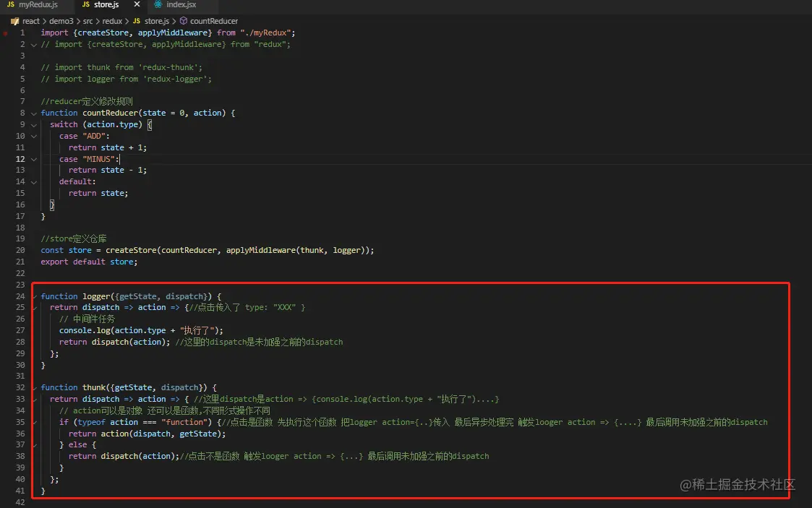Click 'return state;' on line 15
Screen dimensions: 812x508
[x=98, y=193]
